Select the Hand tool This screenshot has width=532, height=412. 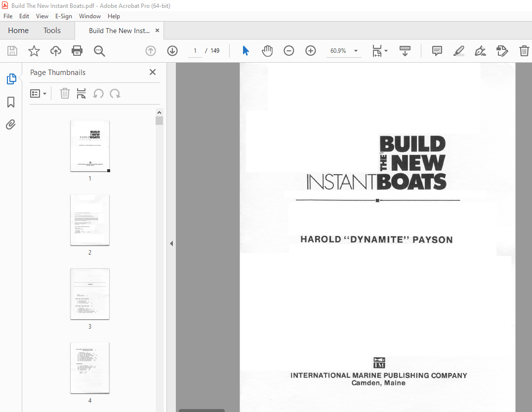[x=267, y=51]
